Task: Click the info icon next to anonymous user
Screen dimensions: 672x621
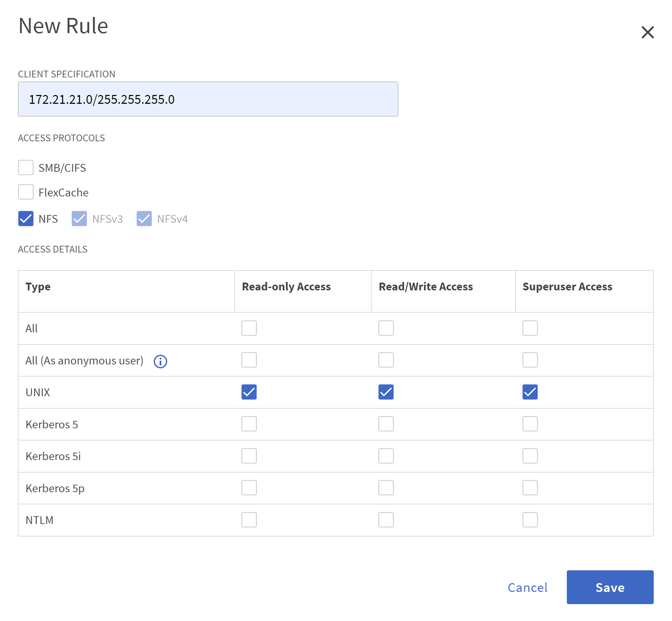Action: 160,361
